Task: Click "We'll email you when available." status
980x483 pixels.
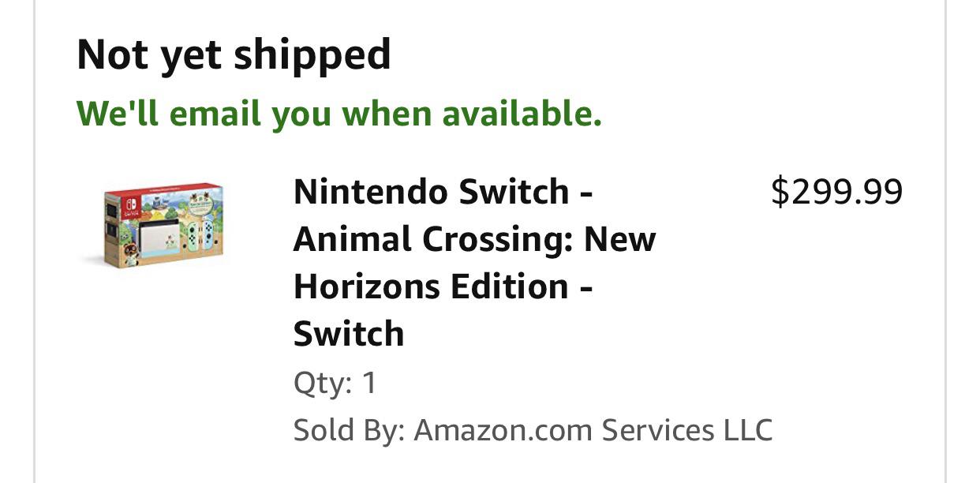Action: pyautogui.click(x=339, y=114)
